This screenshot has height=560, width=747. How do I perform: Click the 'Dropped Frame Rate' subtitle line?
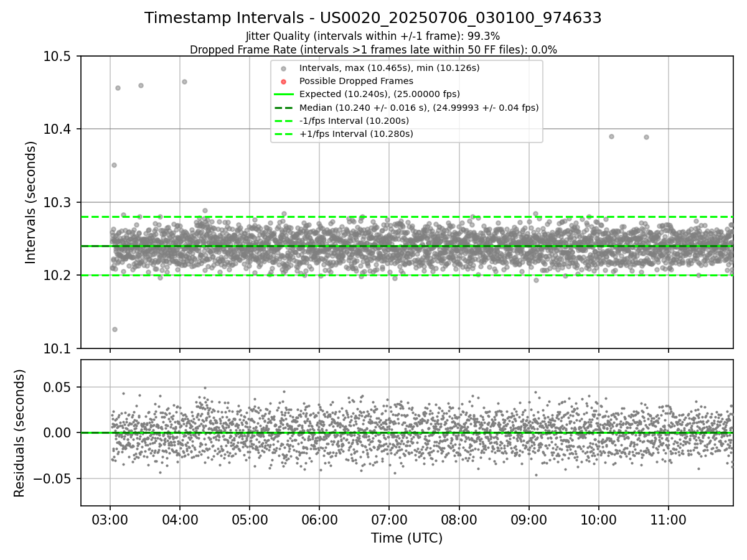tap(373, 49)
